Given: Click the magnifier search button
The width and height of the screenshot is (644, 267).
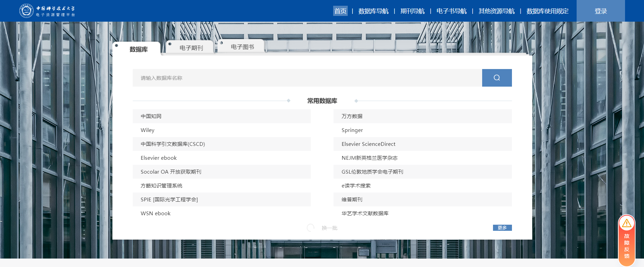Looking at the screenshot, I should pos(497,78).
